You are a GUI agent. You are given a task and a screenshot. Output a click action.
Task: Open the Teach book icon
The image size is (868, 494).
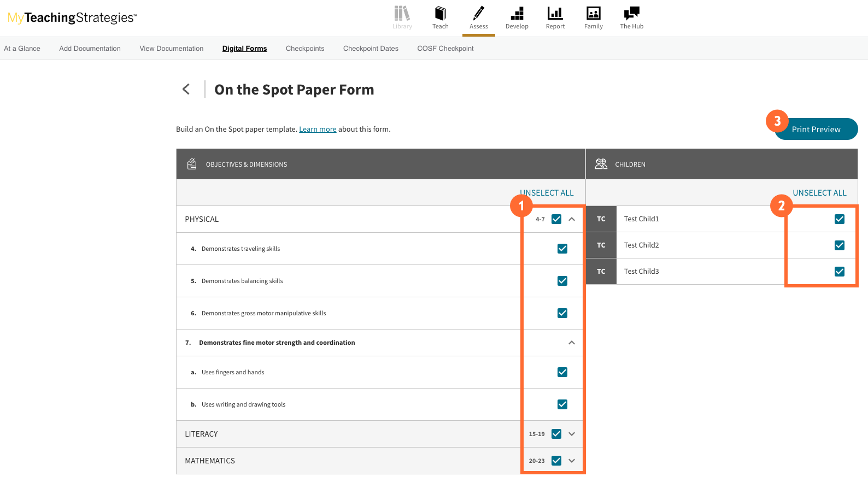coord(440,14)
